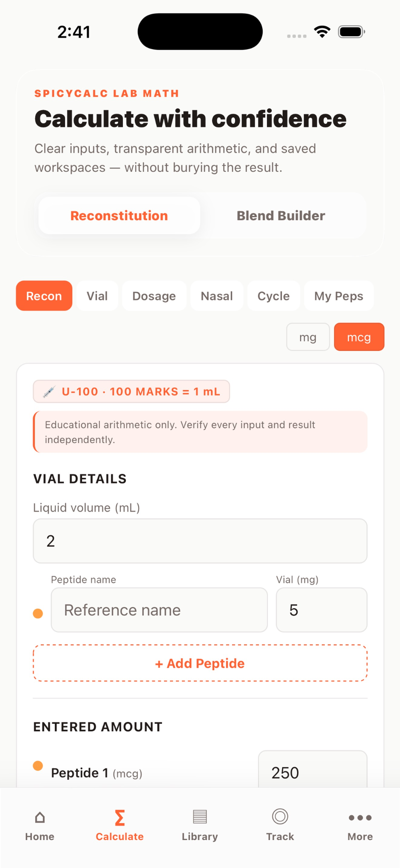The height and width of the screenshot is (868, 400).
Task: Switch to the Blend Builder mode
Action: click(x=281, y=215)
